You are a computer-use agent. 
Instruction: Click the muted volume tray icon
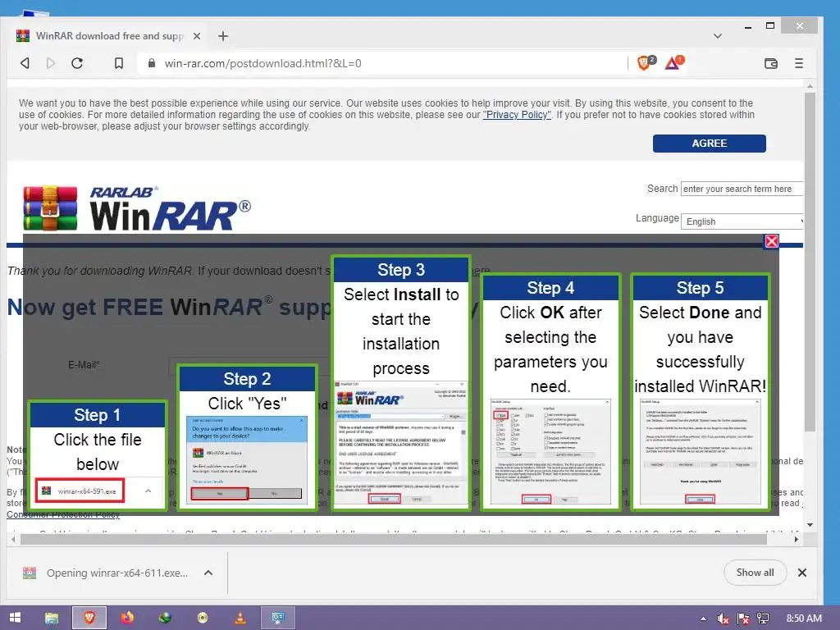(x=724, y=619)
